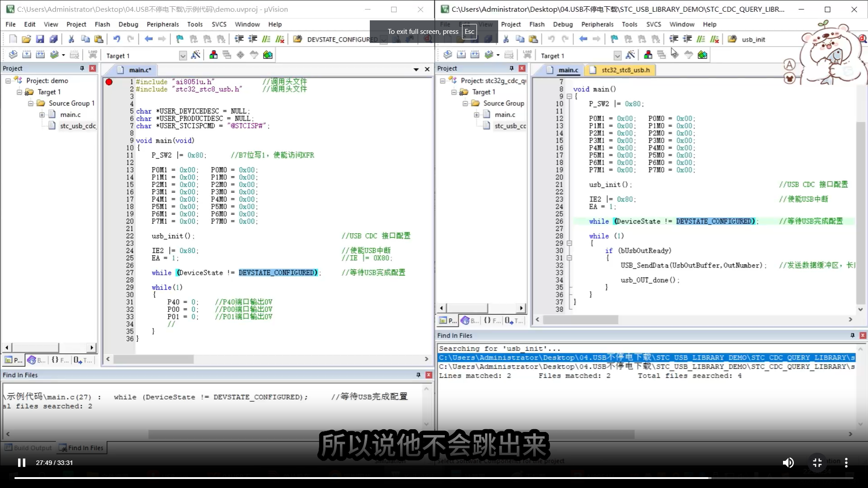Open Options for Target in left window
This screenshot has height=488, width=868.
[x=196, y=55]
